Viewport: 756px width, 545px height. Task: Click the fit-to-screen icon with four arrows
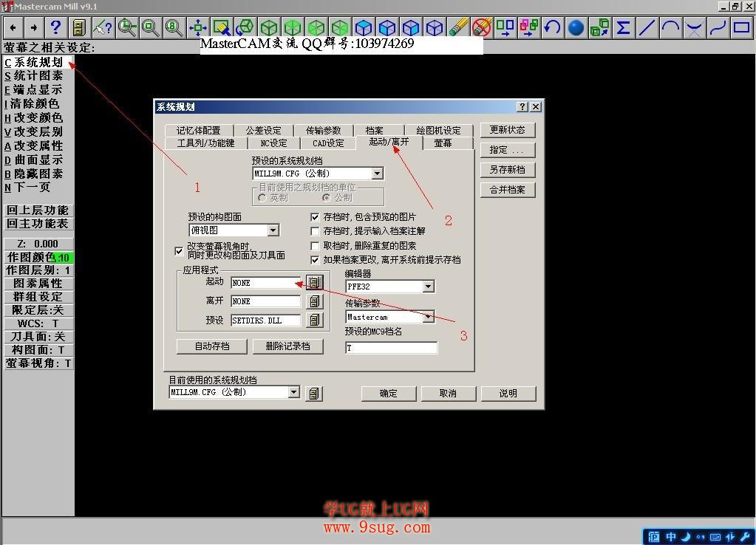pyautogui.click(x=197, y=27)
